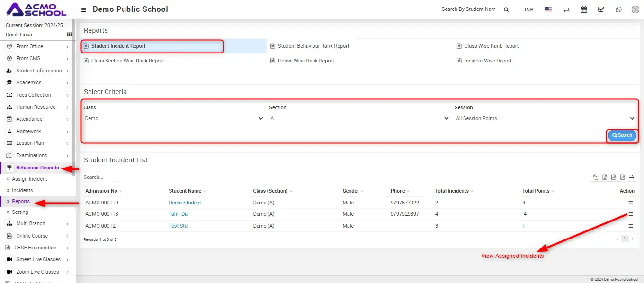Image resolution: width=644 pixels, height=283 pixels.
Task: Click the blue Search button
Action: click(x=622, y=135)
